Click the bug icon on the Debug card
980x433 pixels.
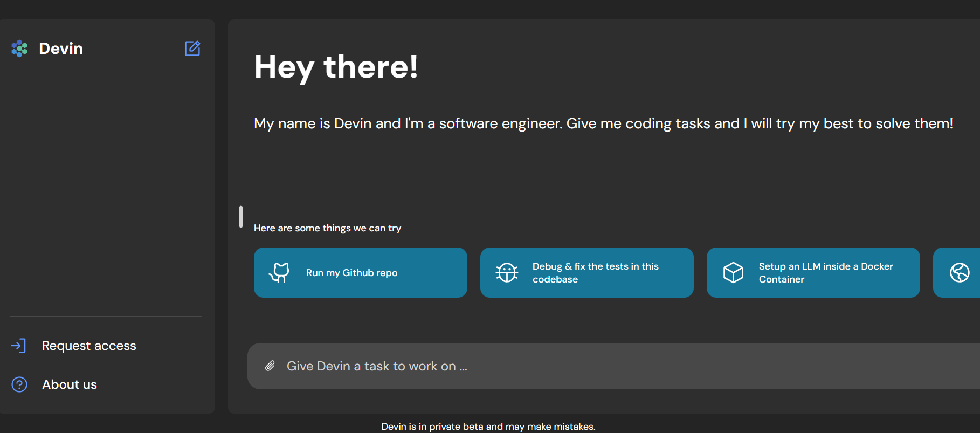tap(507, 273)
